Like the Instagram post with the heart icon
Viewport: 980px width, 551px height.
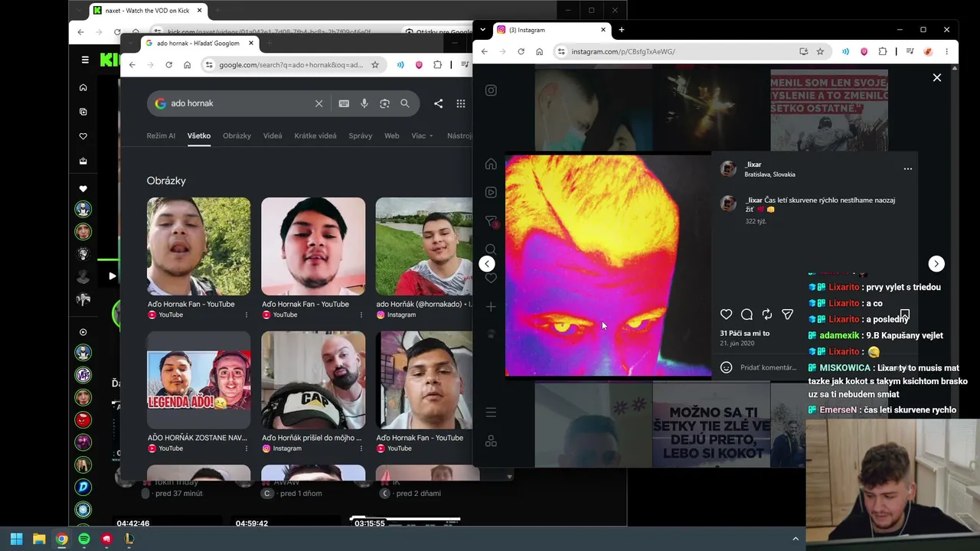pyautogui.click(x=727, y=315)
